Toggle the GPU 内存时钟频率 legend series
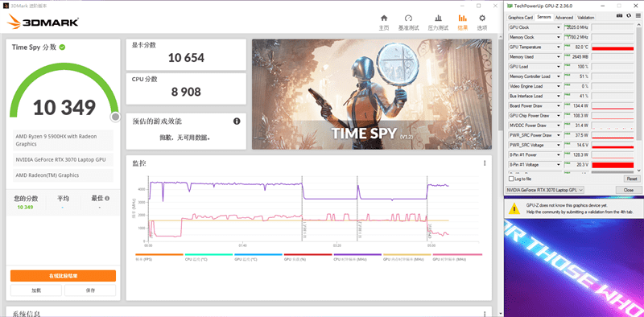 (x=407, y=257)
